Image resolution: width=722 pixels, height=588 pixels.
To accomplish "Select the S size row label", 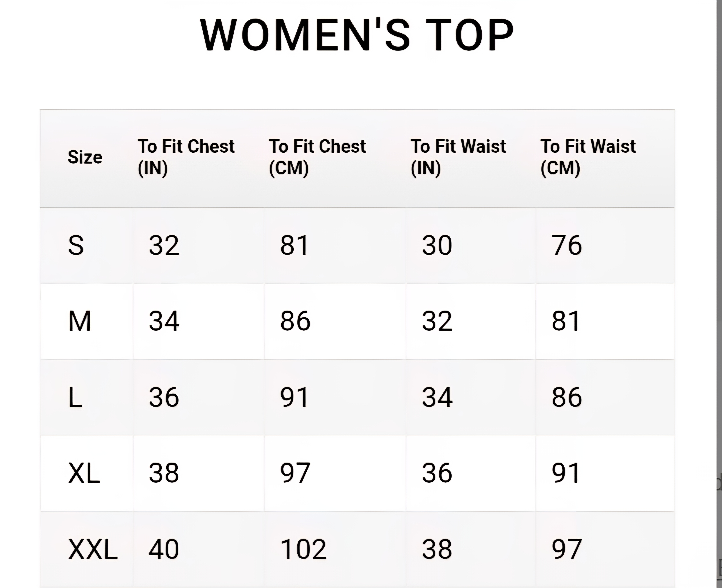I will [76, 245].
